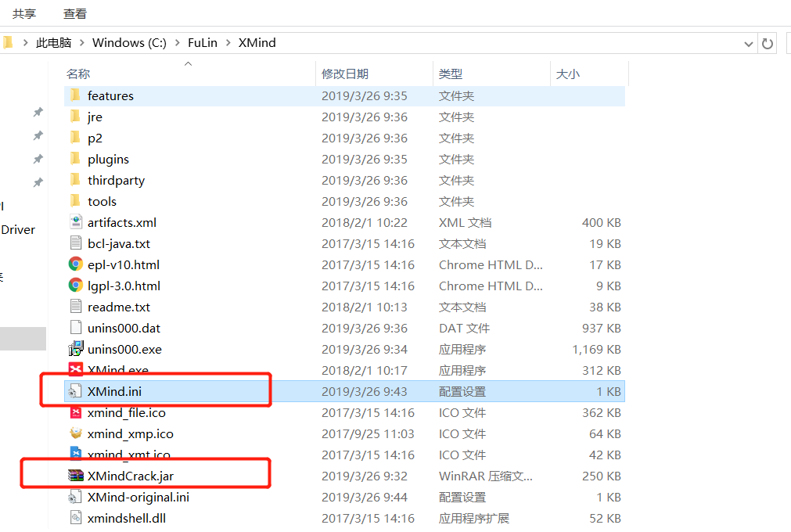The height and width of the screenshot is (532, 791).
Task: Click the xmind_file.ico icon
Action: [76, 412]
